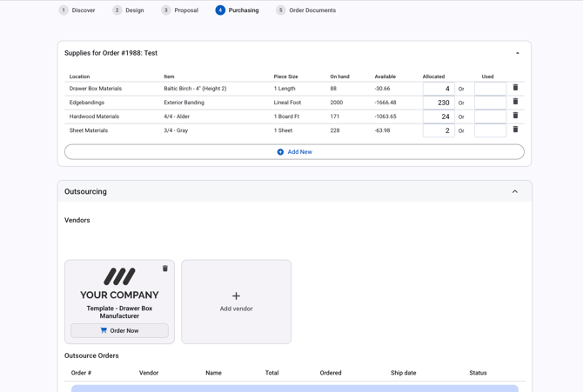Click the Item column header
This screenshot has width=583, height=392.
pyautogui.click(x=169, y=76)
